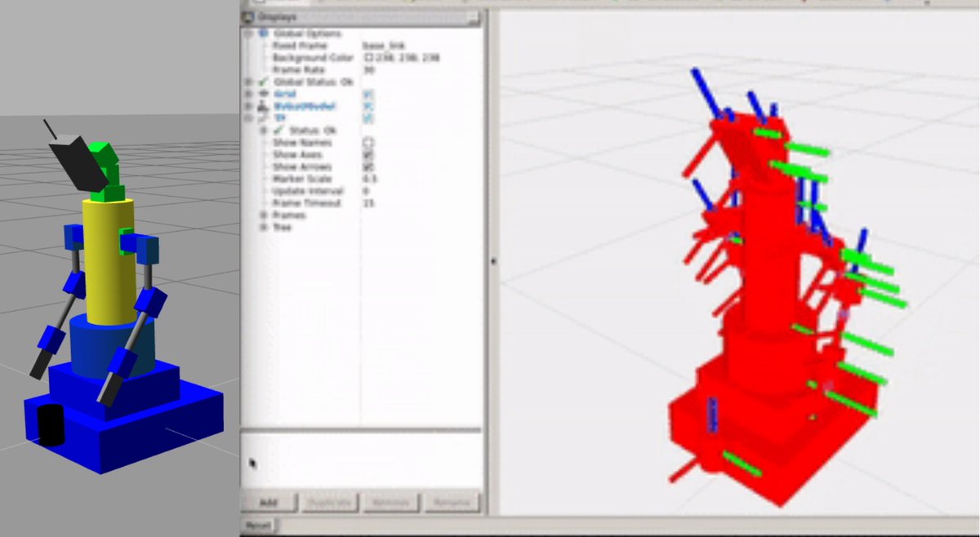Toggle the TF display checkbox
The image size is (980, 537).
[367, 118]
